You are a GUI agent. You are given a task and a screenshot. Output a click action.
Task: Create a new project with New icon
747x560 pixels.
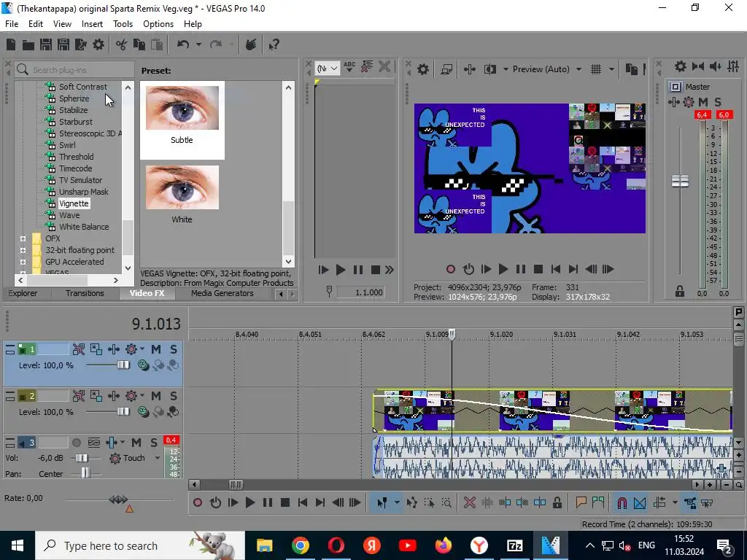(11, 44)
